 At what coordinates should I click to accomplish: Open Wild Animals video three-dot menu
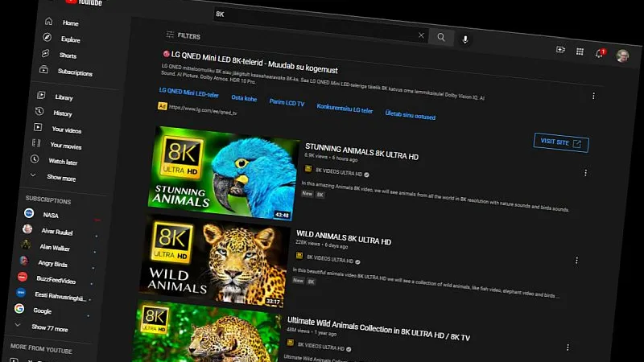(576, 261)
